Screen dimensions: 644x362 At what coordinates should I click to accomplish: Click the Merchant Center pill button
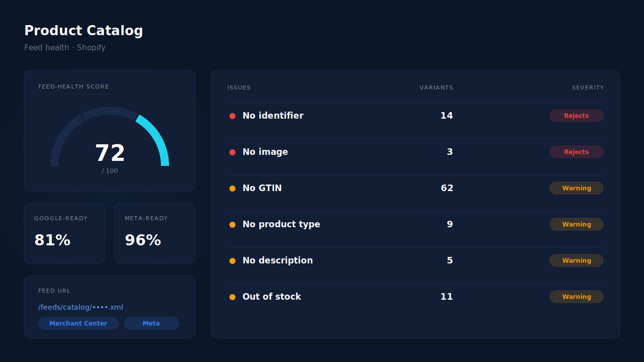(78, 323)
